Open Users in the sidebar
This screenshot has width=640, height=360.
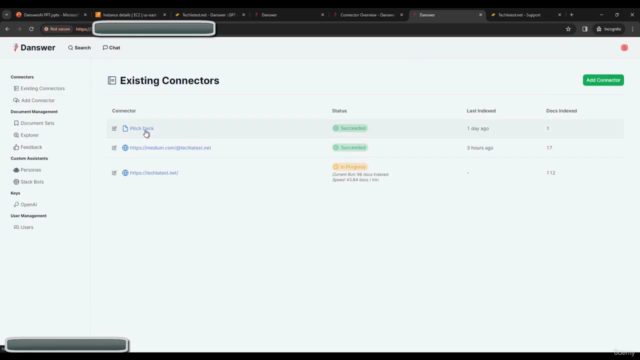point(24,227)
